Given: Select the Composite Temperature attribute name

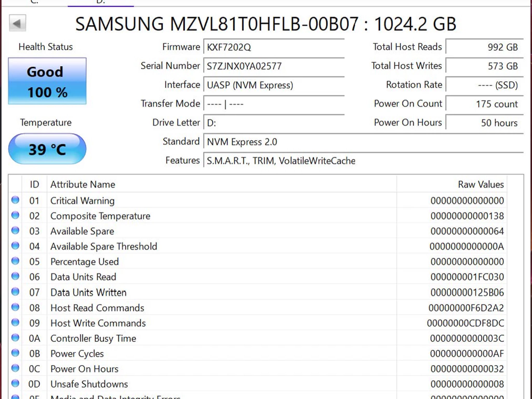Looking at the screenshot, I should 100,216.
